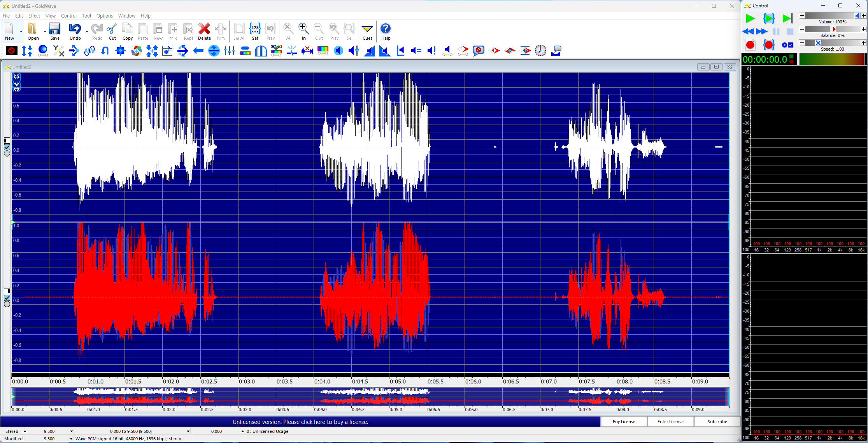Click the Copy toolbar icon
Image resolution: width=868 pixels, height=443 pixels.
127,31
